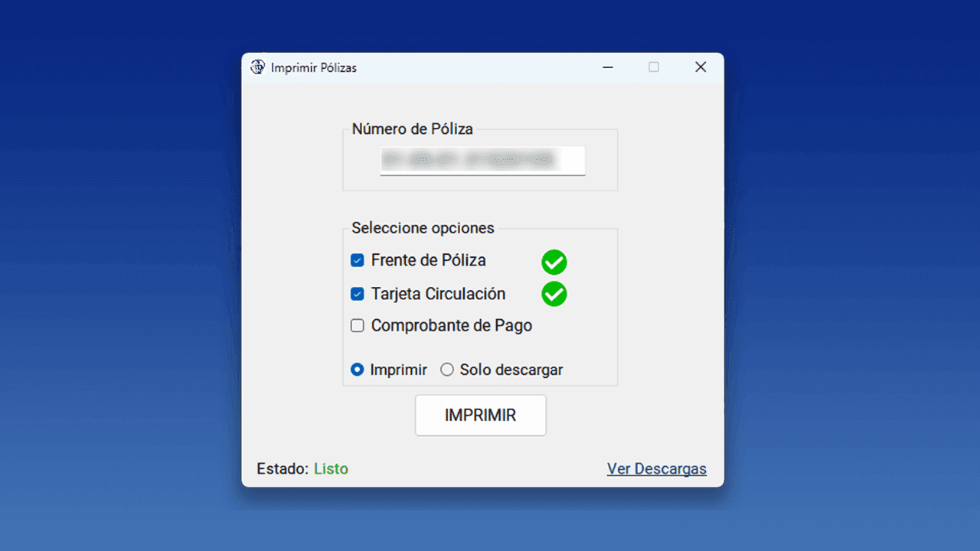
Task: Click the Estado: label text
Action: 283,468
